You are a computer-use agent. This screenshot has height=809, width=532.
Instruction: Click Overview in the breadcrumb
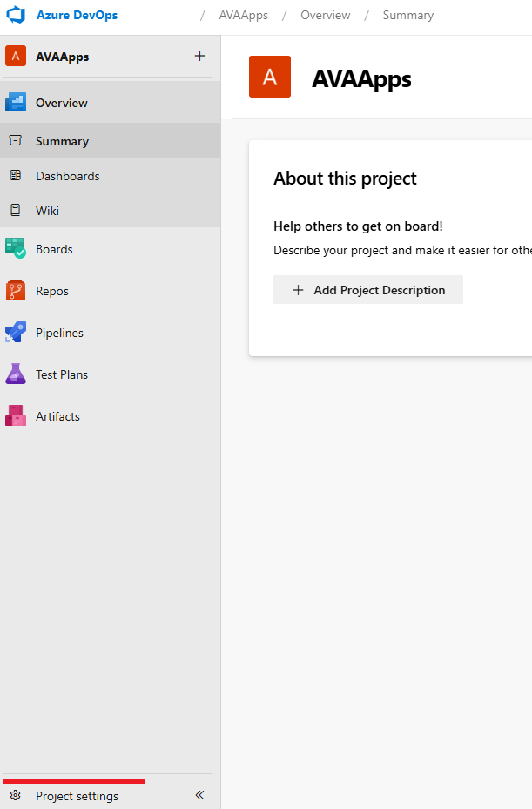coord(326,16)
